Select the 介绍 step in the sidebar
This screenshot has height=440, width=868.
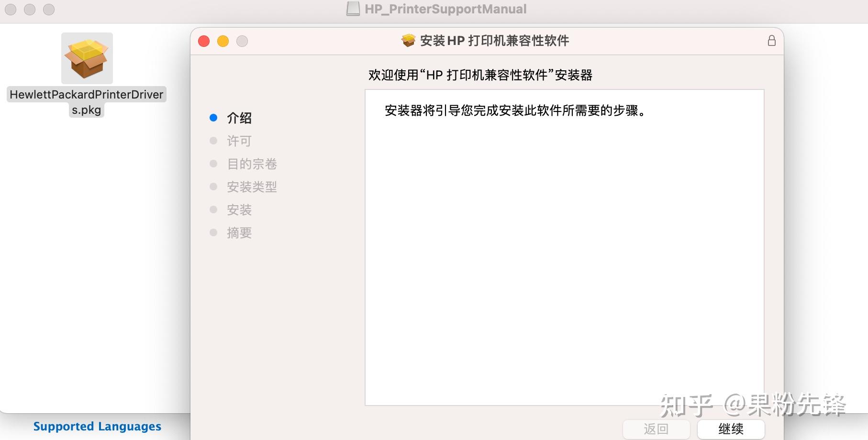(x=239, y=118)
